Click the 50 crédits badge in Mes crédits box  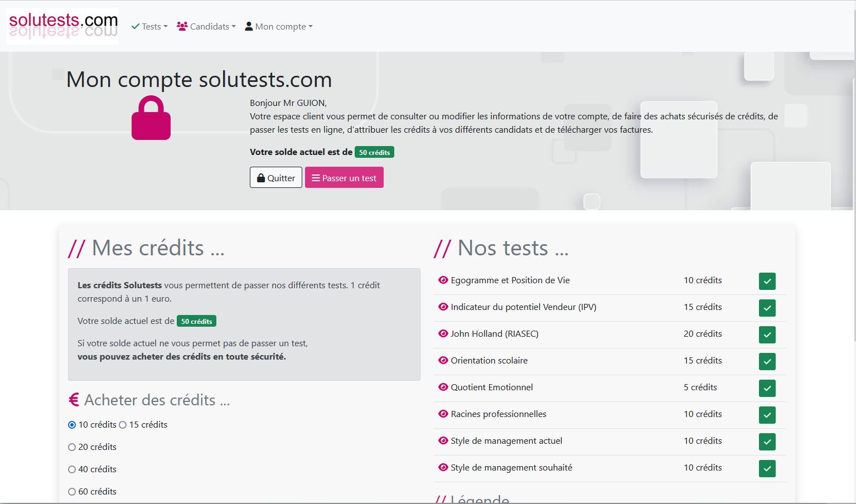click(196, 321)
